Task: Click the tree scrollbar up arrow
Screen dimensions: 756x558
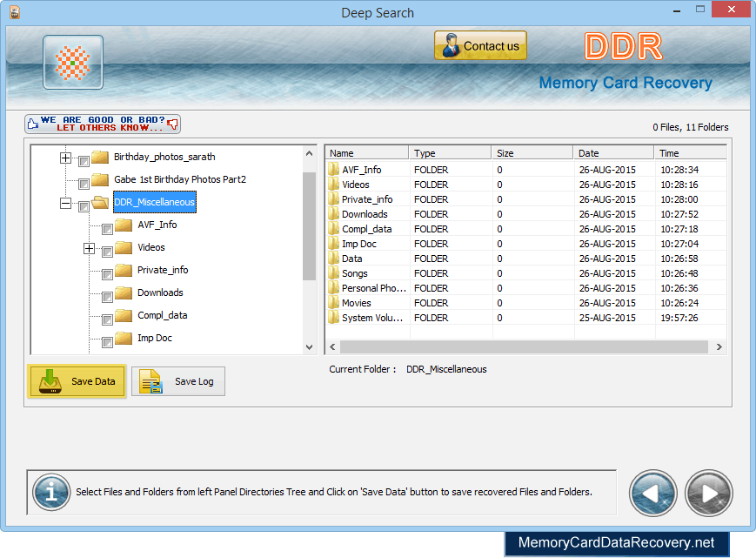Action: coord(310,153)
